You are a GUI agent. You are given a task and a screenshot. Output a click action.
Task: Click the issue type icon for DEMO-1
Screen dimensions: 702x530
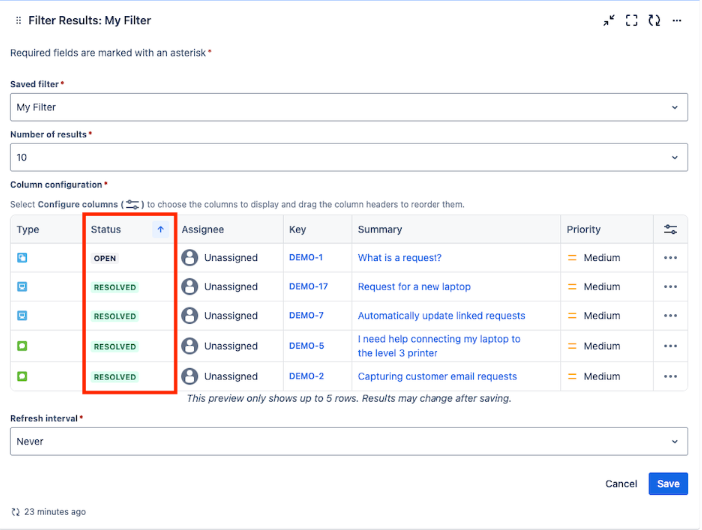point(22,258)
